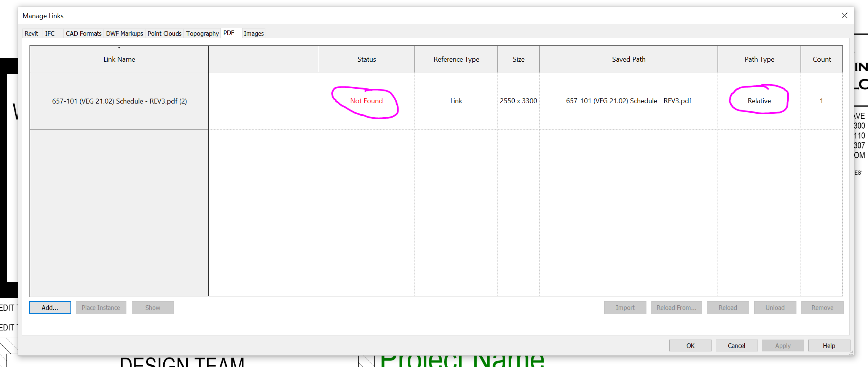Click the Relative path type cell
This screenshot has height=367, width=868.
point(759,101)
